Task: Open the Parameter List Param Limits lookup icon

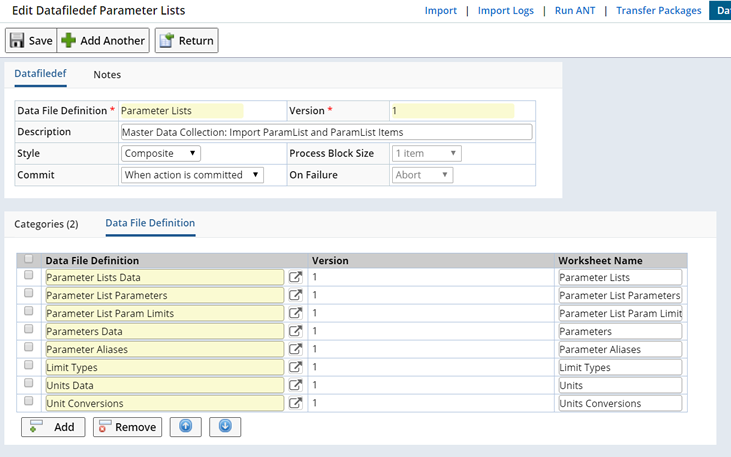Action: click(x=295, y=313)
